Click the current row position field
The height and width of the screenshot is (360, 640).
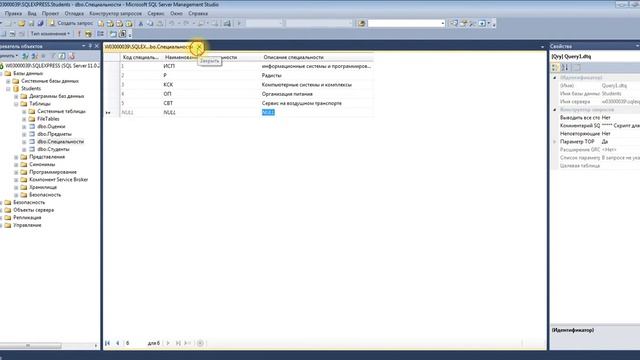click(135, 343)
